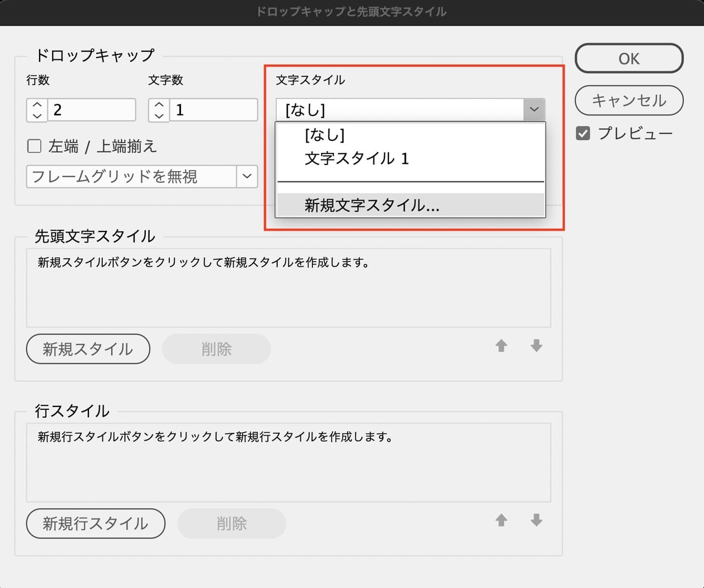Open the フレームグリッドを無視 dropdown
This screenshot has width=704, height=588.
[x=246, y=177]
